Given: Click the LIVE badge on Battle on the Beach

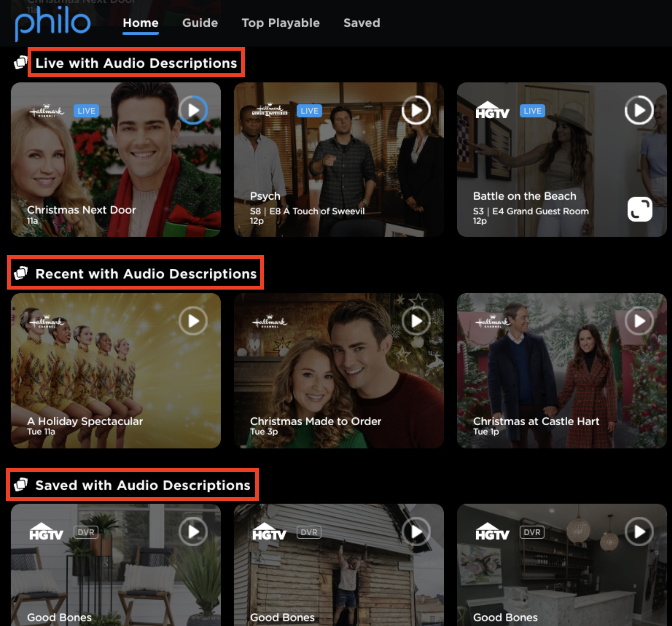Looking at the screenshot, I should coord(532,111).
